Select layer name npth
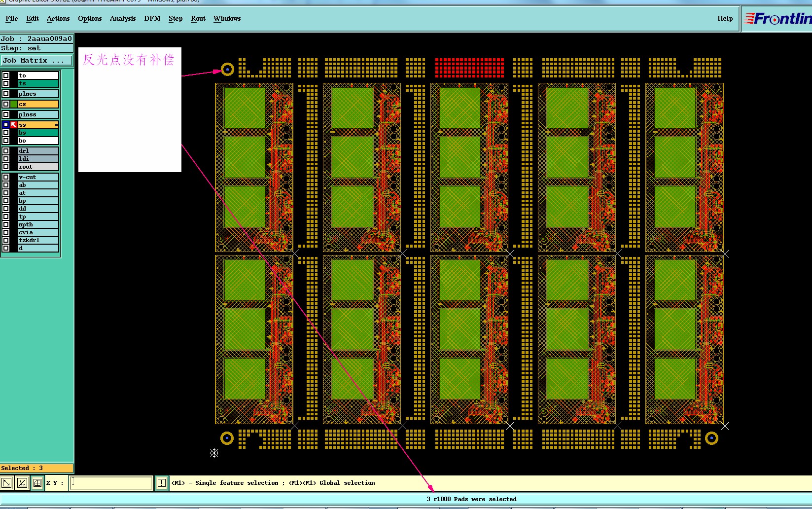 coord(38,224)
